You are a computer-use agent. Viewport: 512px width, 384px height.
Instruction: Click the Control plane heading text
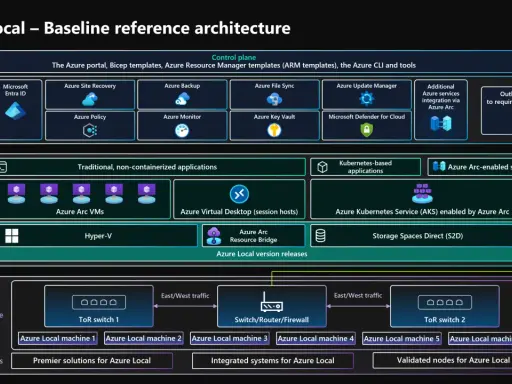click(x=234, y=57)
